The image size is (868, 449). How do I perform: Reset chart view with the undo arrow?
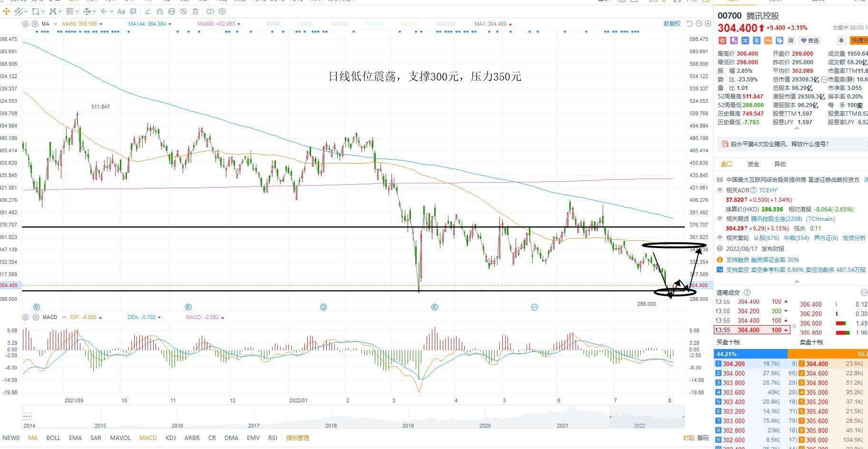[x=690, y=24]
